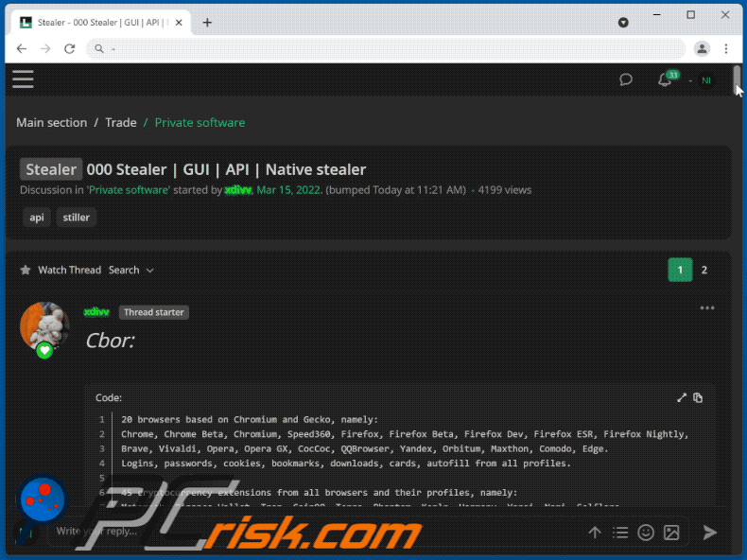Image resolution: width=747 pixels, height=560 pixels.
Task: Insert an image via picture icon
Action: [x=671, y=533]
